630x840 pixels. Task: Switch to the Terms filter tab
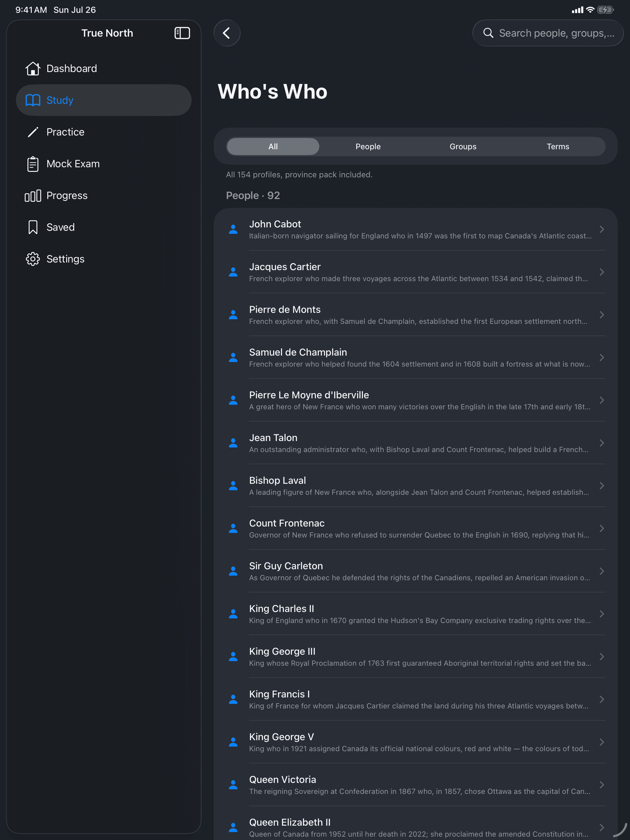558,147
